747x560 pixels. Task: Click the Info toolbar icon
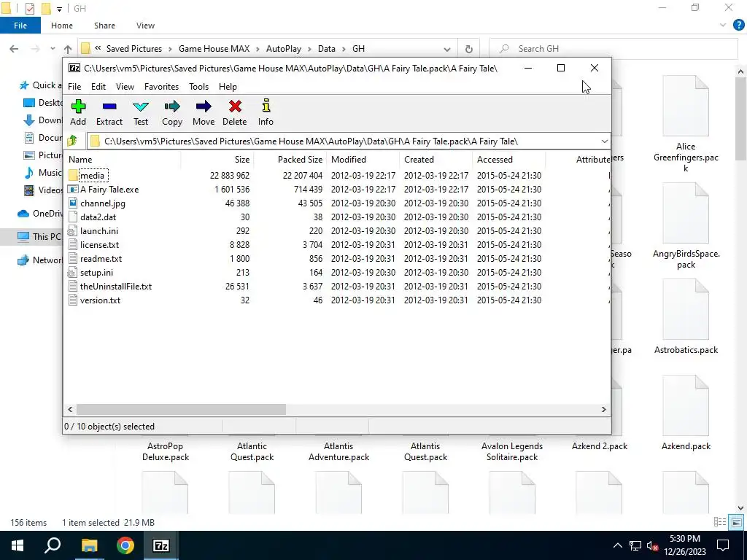(x=266, y=106)
